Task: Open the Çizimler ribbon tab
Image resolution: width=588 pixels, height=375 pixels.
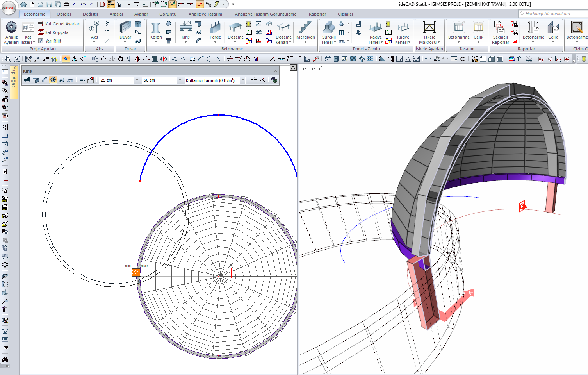Action: click(346, 14)
